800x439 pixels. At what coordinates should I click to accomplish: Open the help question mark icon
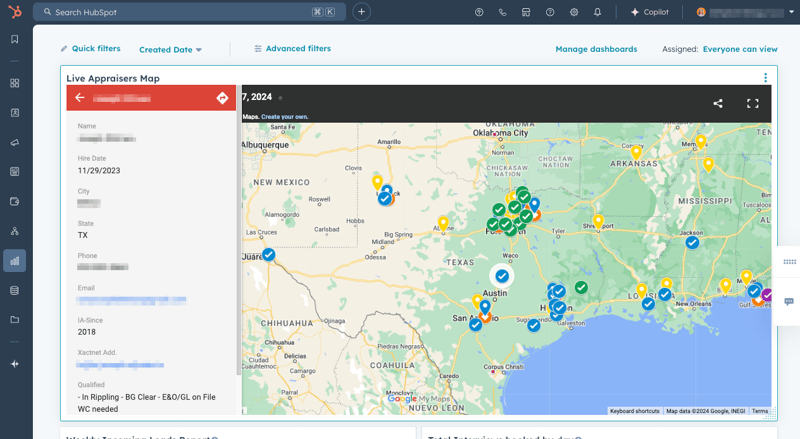click(550, 12)
